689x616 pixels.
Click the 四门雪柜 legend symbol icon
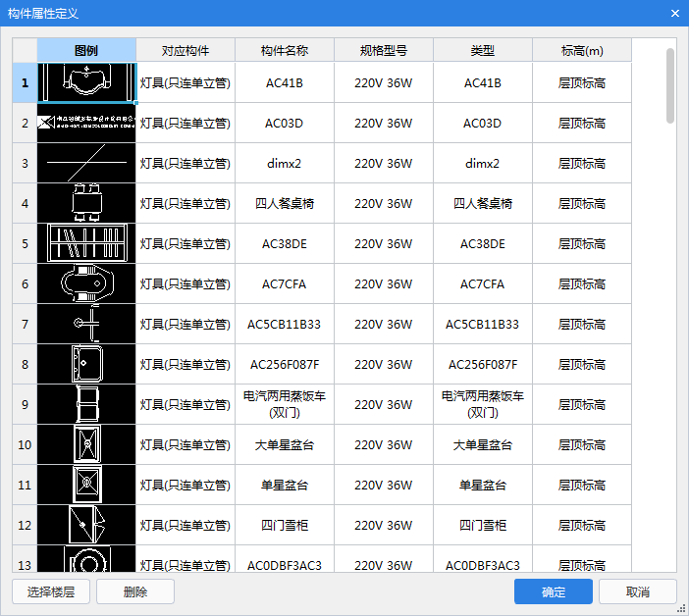86,526
